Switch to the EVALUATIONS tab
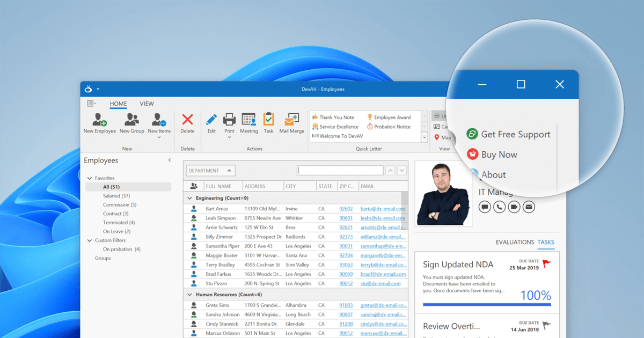This screenshot has width=644, height=338. (x=515, y=242)
